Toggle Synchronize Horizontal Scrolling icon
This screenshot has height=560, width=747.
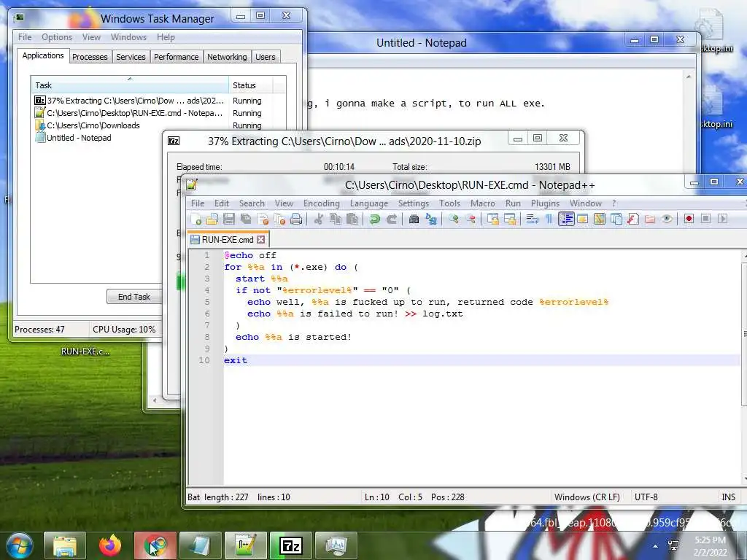coord(510,219)
